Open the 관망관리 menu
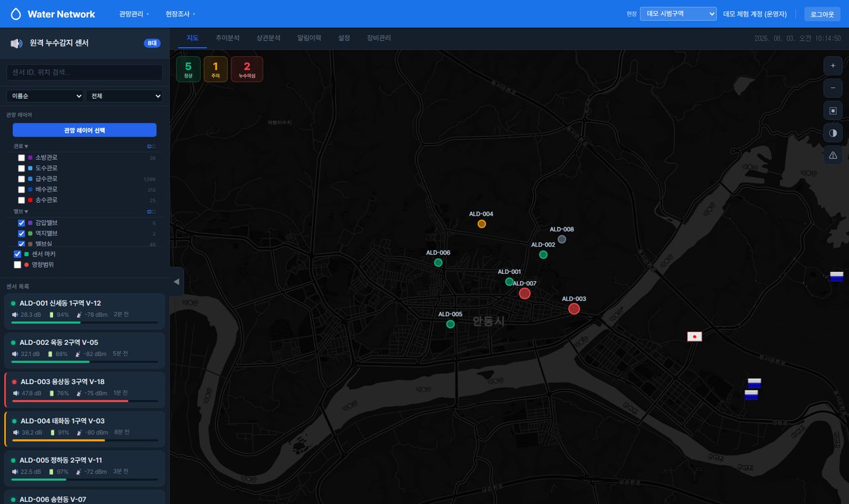This screenshot has height=504, width=849. coord(134,14)
